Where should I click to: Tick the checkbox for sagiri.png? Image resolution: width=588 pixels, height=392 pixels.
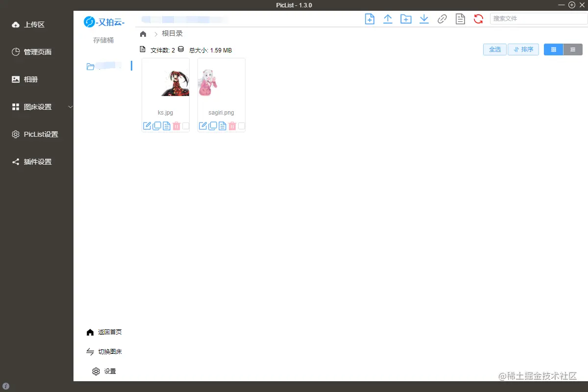[242, 126]
